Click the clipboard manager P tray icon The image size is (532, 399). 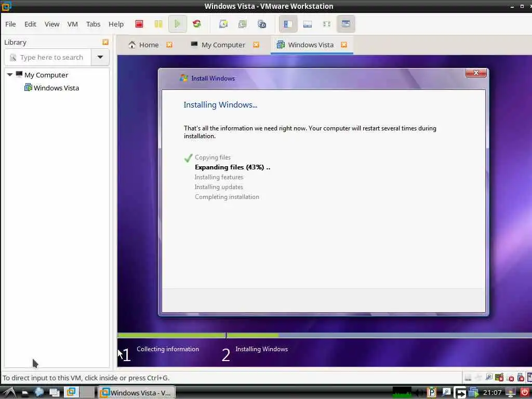(x=431, y=393)
